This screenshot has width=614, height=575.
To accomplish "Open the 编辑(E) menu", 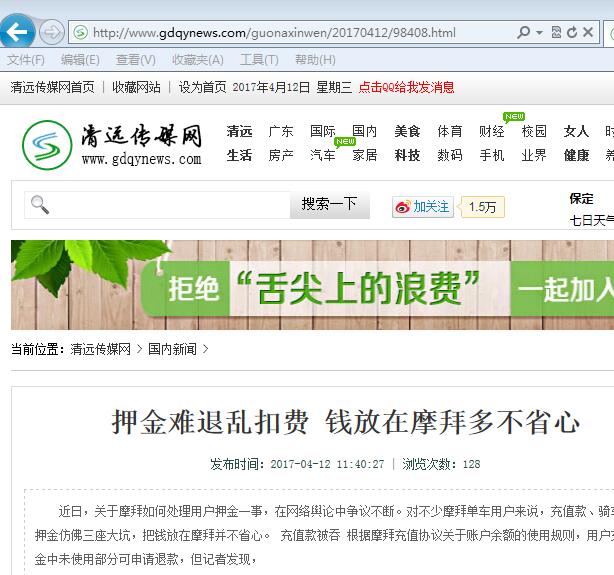I will 80,60.
